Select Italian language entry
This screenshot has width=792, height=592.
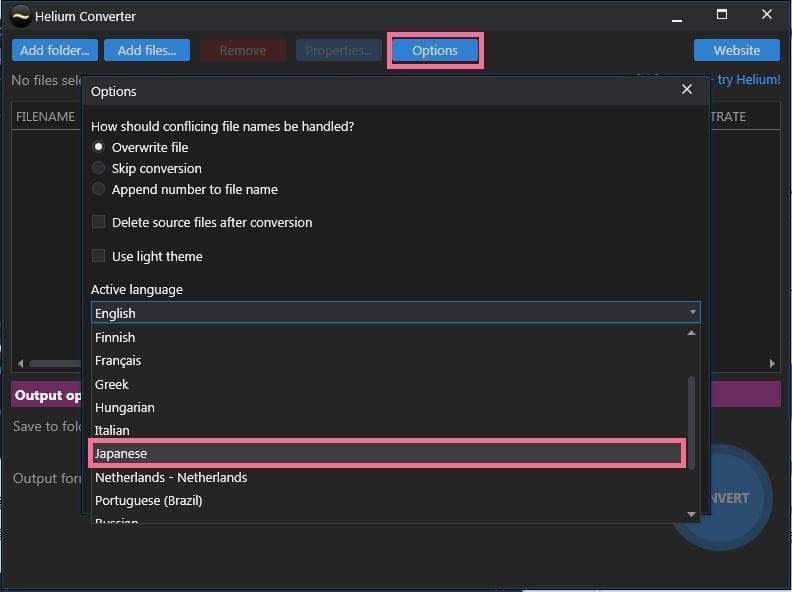click(388, 430)
